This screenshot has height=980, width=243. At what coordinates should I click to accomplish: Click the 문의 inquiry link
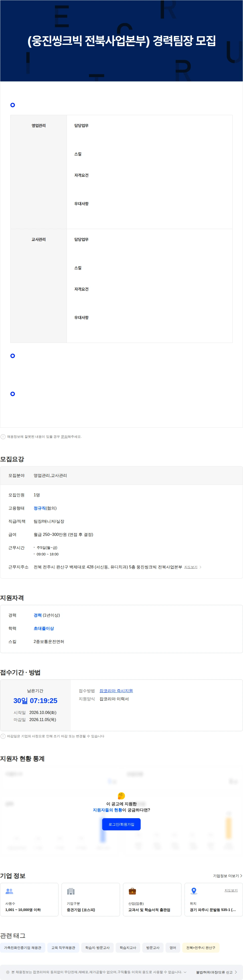click(64, 437)
